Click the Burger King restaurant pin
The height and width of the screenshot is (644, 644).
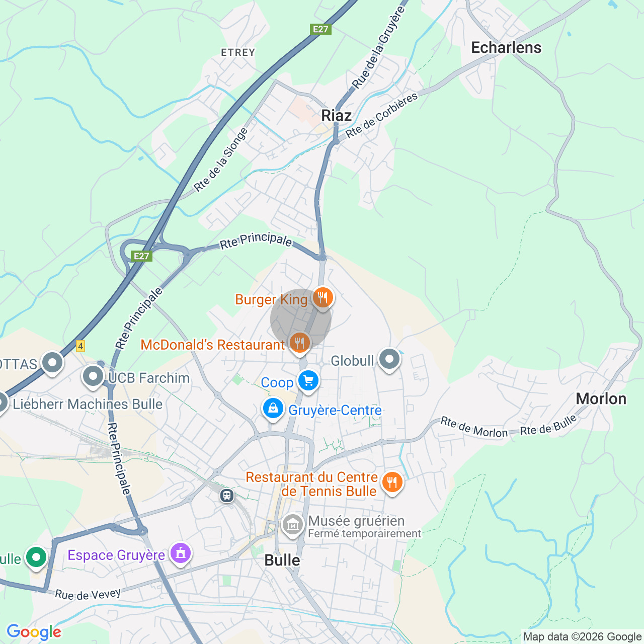click(x=323, y=298)
